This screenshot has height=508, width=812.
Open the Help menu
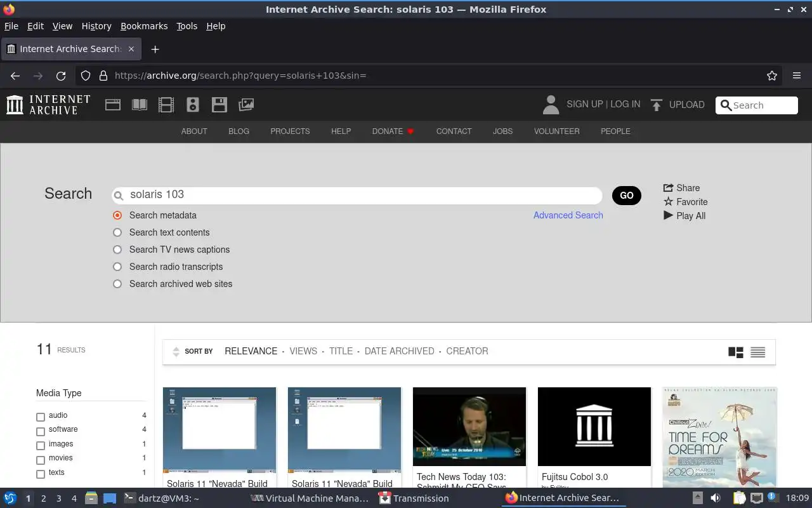(x=216, y=26)
